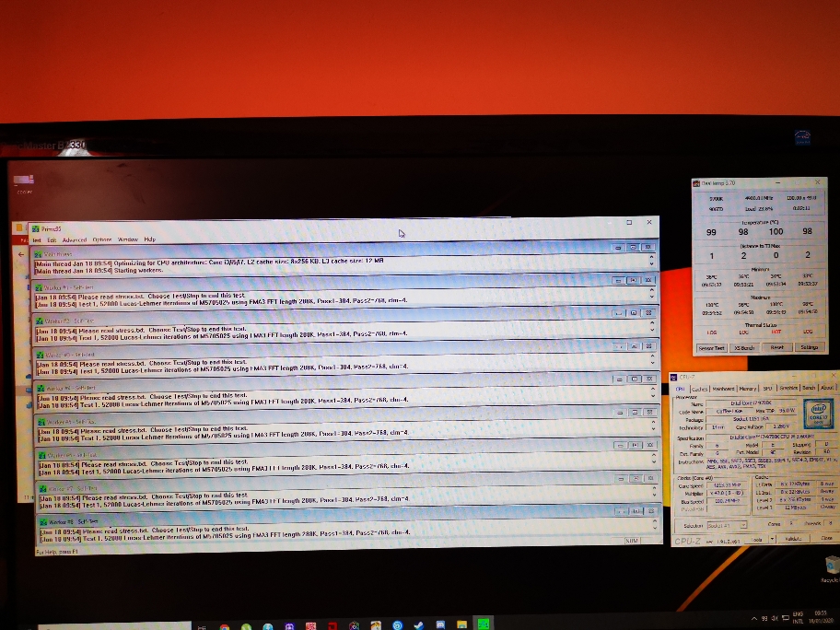Image resolution: width=840 pixels, height=630 pixels.
Task: Open the Help menu in Prime95
Action: [149, 239]
